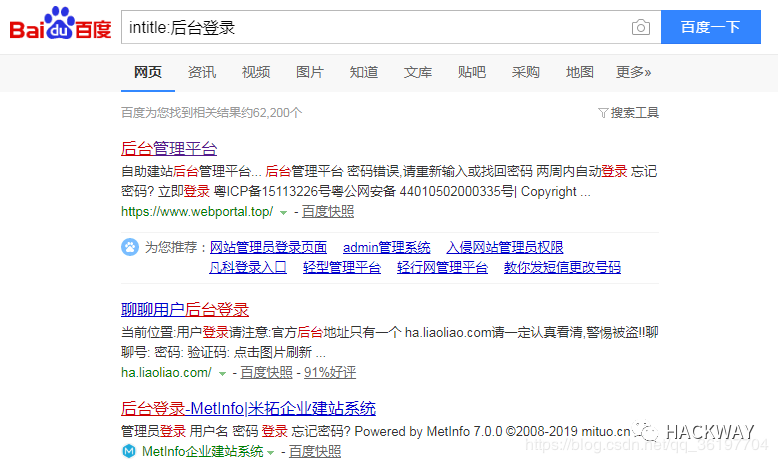Viewport: 778px width, 463px height.
Task: Click the 91%好评 rating link
Action: 330,372
